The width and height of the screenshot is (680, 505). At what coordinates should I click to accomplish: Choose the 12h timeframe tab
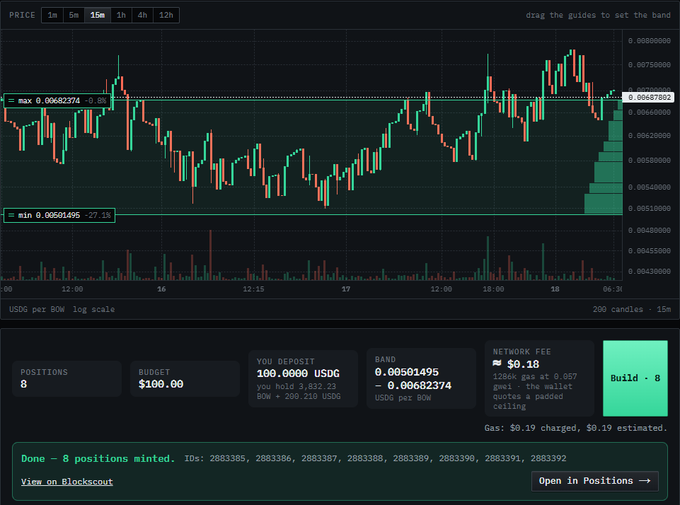pos(166,15)
